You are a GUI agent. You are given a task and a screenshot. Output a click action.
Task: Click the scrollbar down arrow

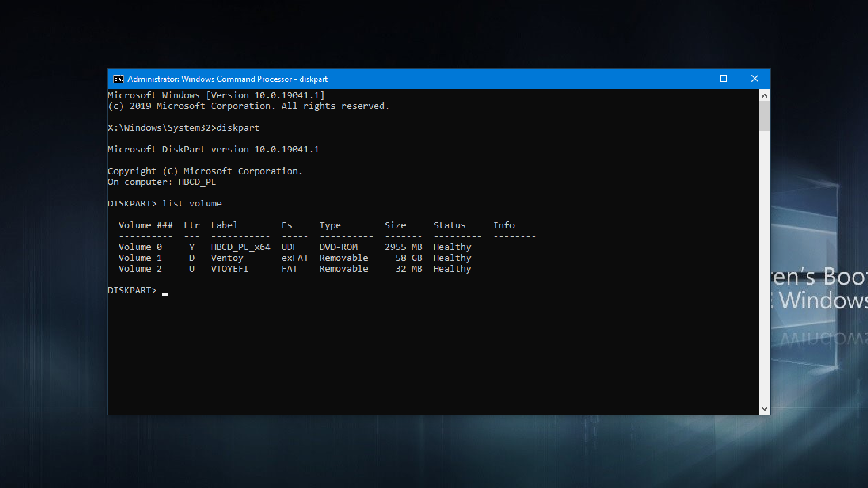click(764, 409)
